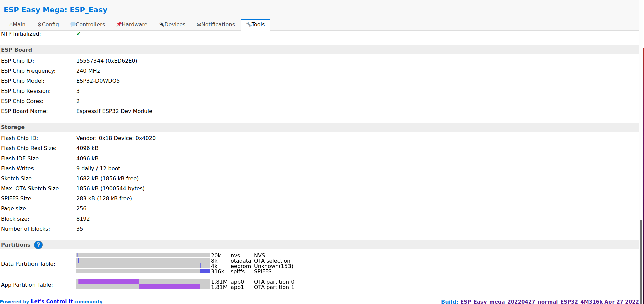644x304 pixels.
Task: Click OTA partition 0 description text
Action: (x=274, y=282)
